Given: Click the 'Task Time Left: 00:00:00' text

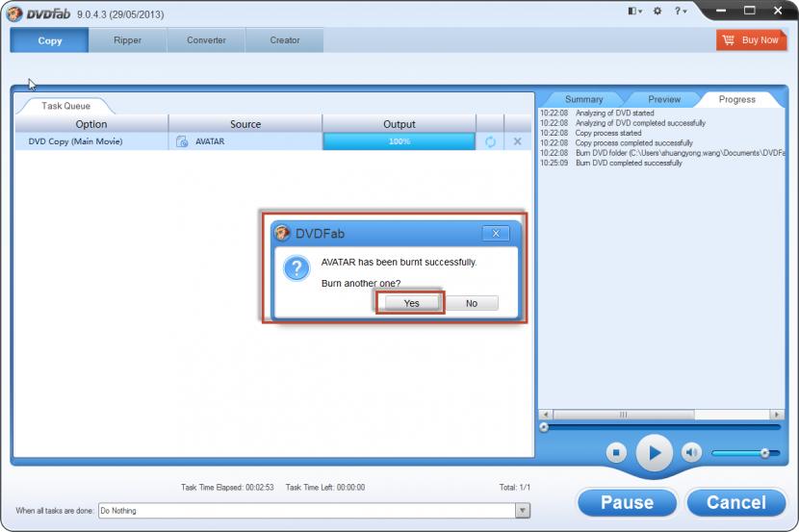Looking at the screenshot, I should 325,487.
